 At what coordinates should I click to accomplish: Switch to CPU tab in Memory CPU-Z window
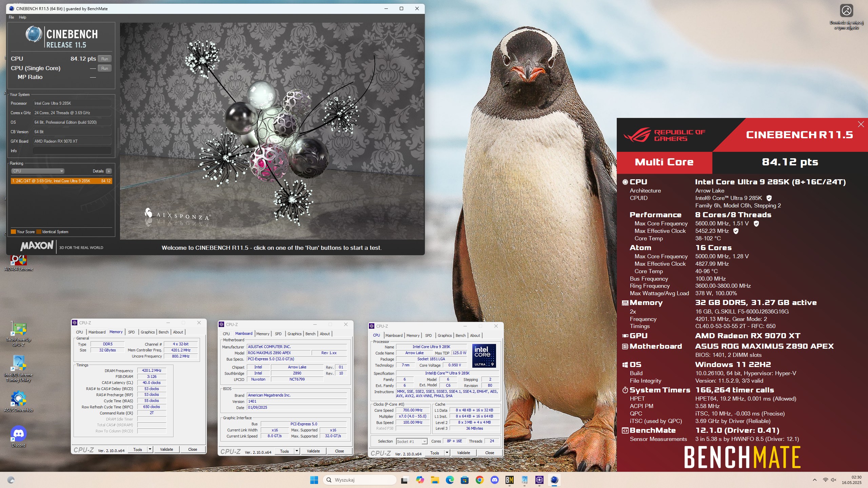coord(79,332)
